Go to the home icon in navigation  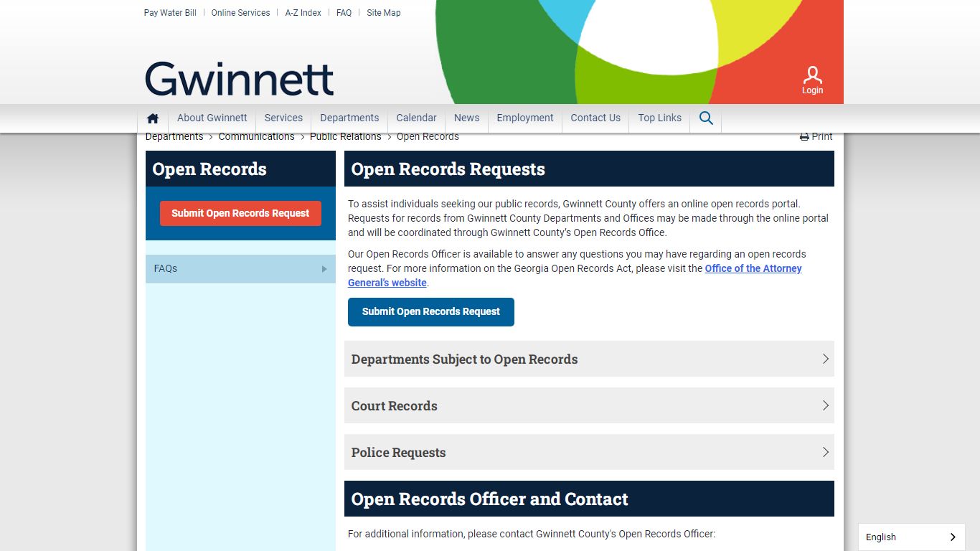[153, 118]
